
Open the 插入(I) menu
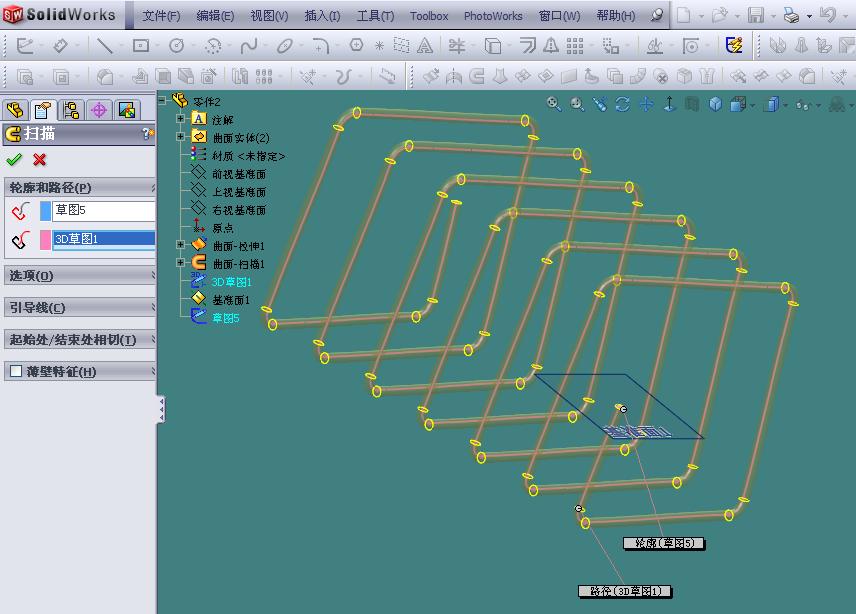pos(322,16)
